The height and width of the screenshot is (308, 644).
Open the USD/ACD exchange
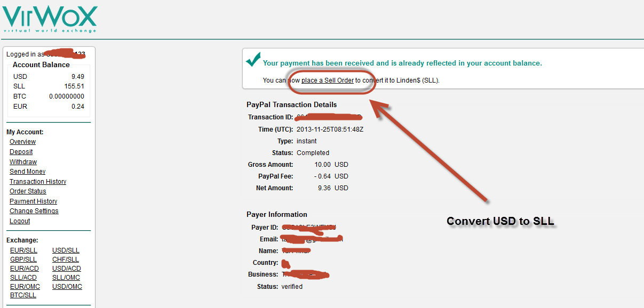coord(67,269)
